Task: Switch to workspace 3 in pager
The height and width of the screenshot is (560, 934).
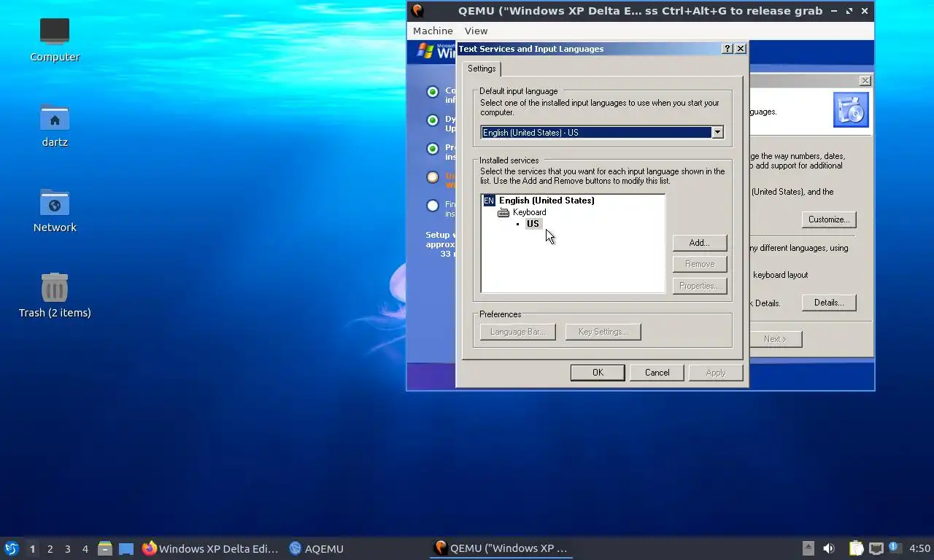Action: tap(67, 548)
